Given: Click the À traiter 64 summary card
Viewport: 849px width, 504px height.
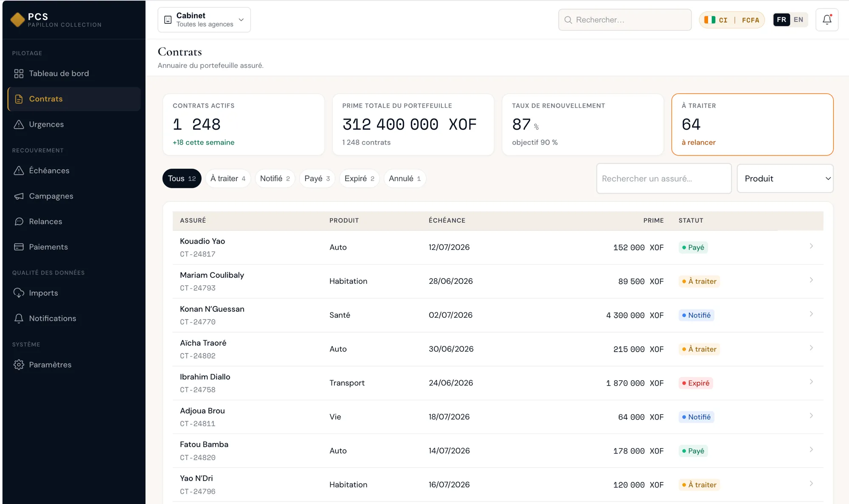Looking at the screenshot, I should coord(752,124).
